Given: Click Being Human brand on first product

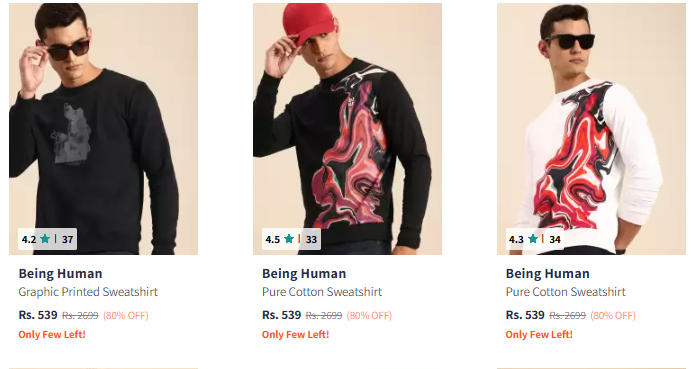Looking at the screenshot, I should point(60,273).
